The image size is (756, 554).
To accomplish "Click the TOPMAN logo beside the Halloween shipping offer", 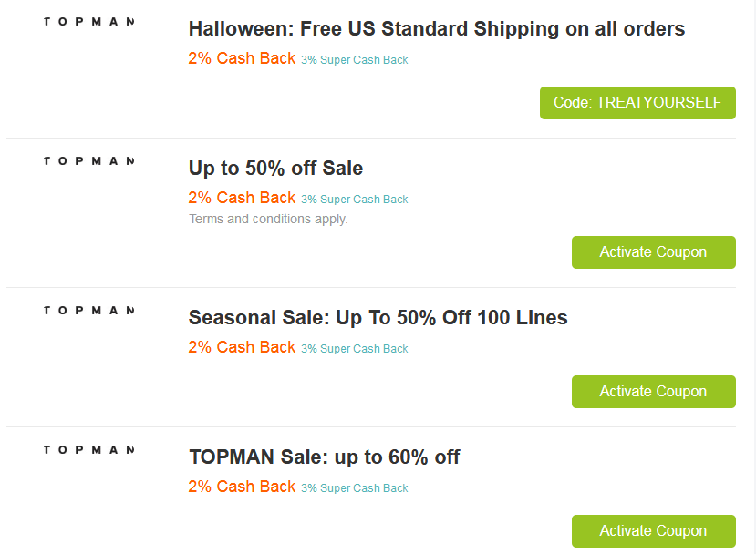I will click(88, 21).
